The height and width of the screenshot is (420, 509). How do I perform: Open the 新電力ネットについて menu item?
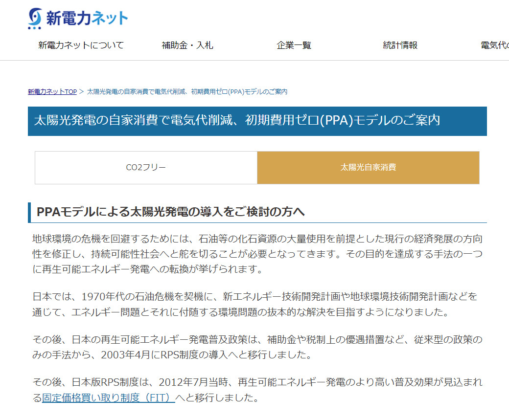(81, 45)
